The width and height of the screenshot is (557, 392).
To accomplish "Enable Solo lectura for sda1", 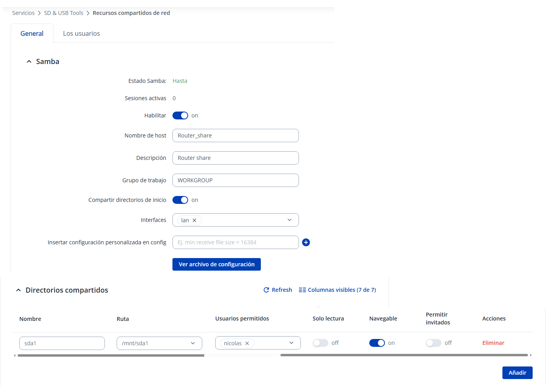I will click(x=321, y=343).
